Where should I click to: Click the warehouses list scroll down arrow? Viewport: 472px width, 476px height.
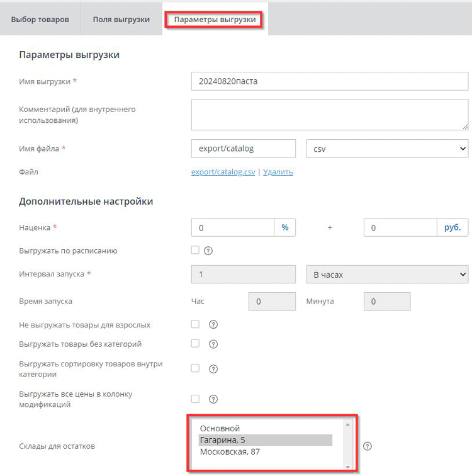coord(347,467)
